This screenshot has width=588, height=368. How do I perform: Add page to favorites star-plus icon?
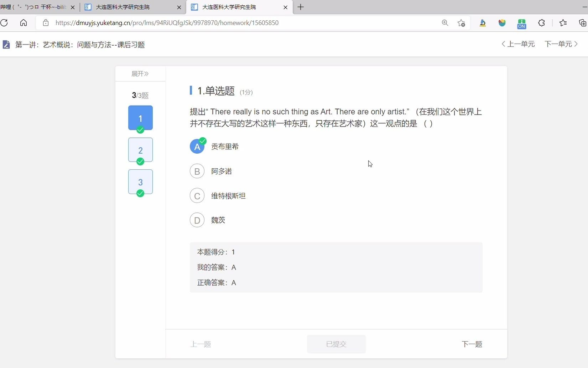point(461,23)
